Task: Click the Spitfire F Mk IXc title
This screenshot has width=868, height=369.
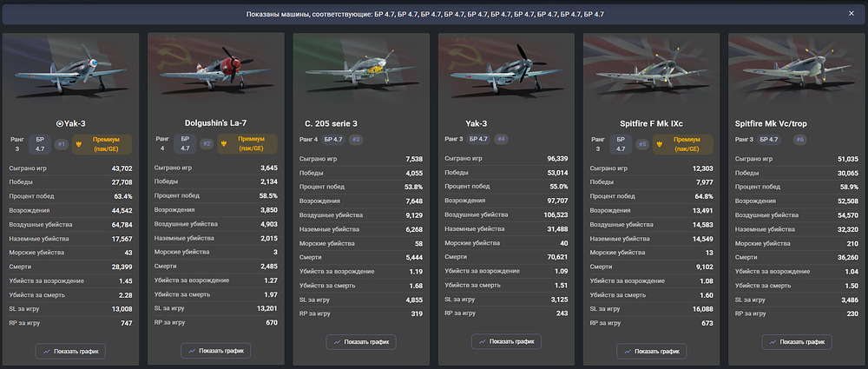Action: coord(652,123)
